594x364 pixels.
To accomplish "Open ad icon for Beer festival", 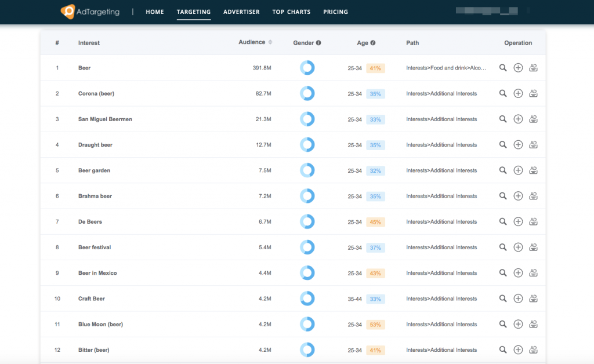I will tap(533, 247).
